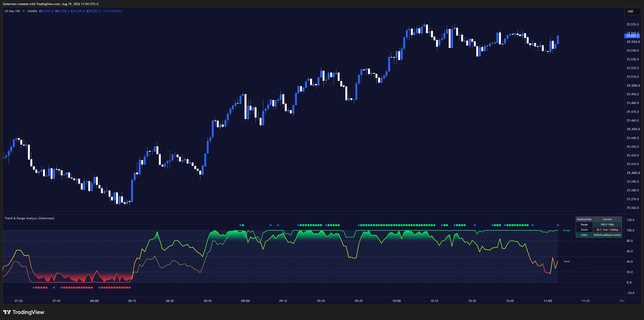Click the 29,360.0 price axis label

[x=633, y=208]
